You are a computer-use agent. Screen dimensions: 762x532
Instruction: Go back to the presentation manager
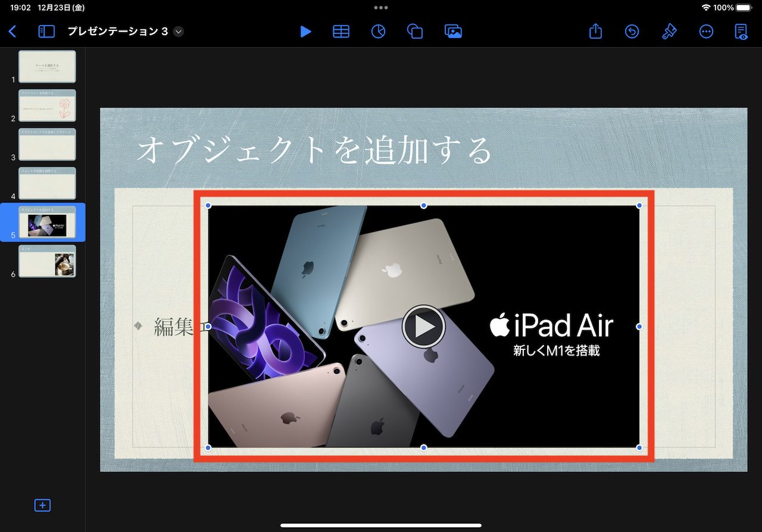click(13, 32)
